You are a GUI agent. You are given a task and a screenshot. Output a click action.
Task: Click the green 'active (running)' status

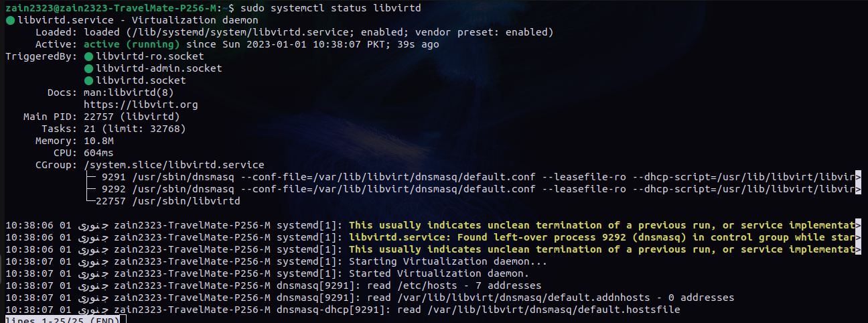click(132, 44)
